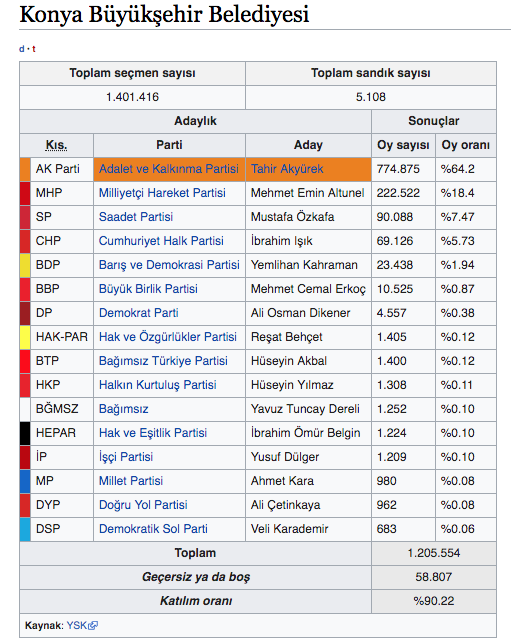Screen dimensions: 511x643
Task: Open Millet Partisi link
Action: tap(131, 481)
